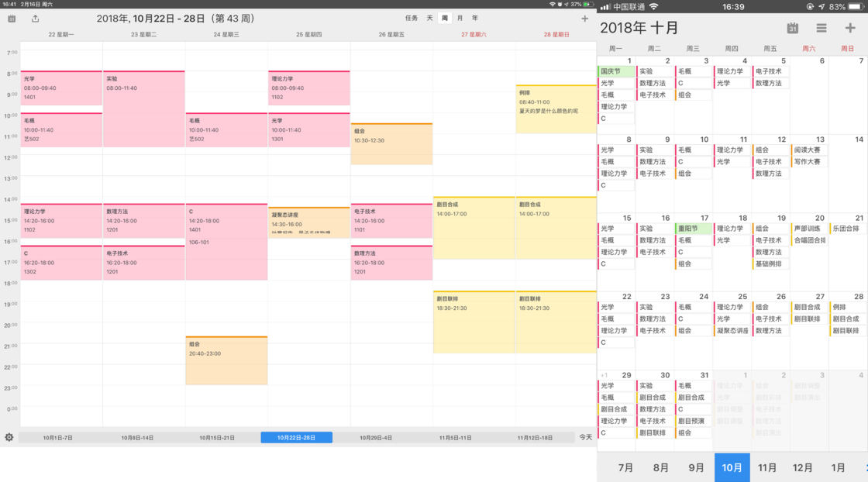Tap 剧目联排 on October 30
Screen dimensions: 868x482
tap(654, 432)
